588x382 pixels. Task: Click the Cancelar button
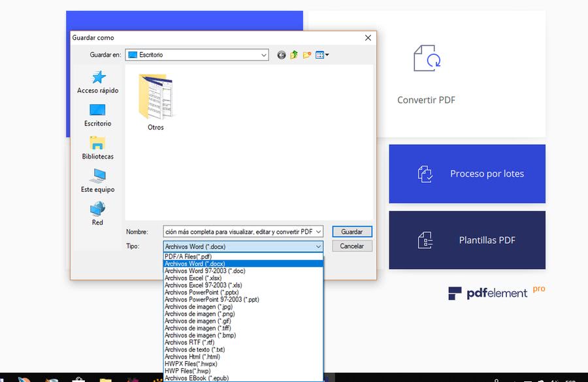(x=352, y=246)
